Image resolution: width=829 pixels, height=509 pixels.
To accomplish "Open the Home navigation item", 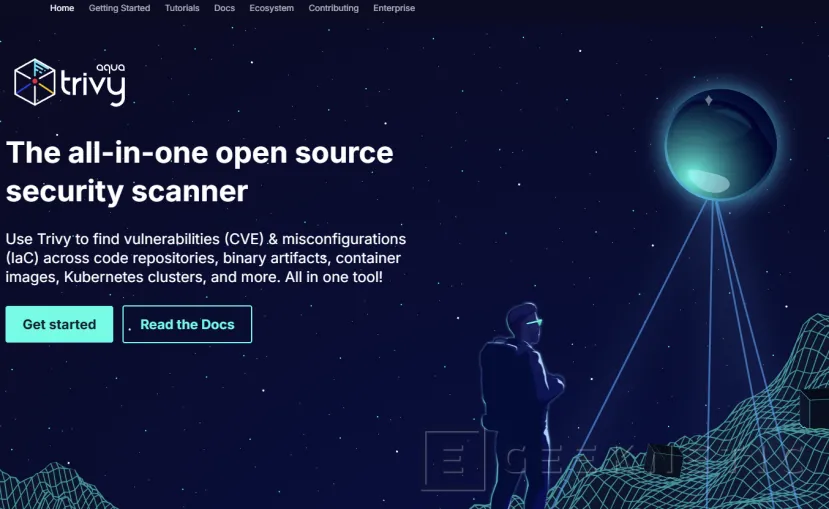I will coord(62,8).
